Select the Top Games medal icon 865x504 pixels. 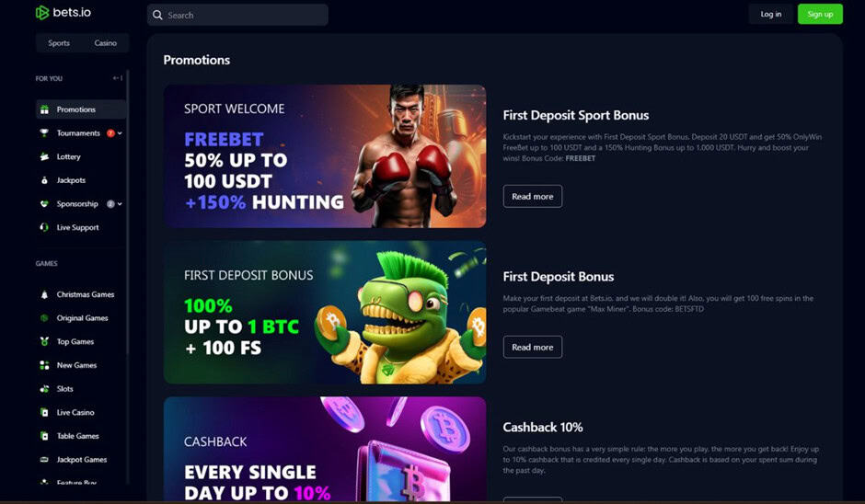[45, 342]
